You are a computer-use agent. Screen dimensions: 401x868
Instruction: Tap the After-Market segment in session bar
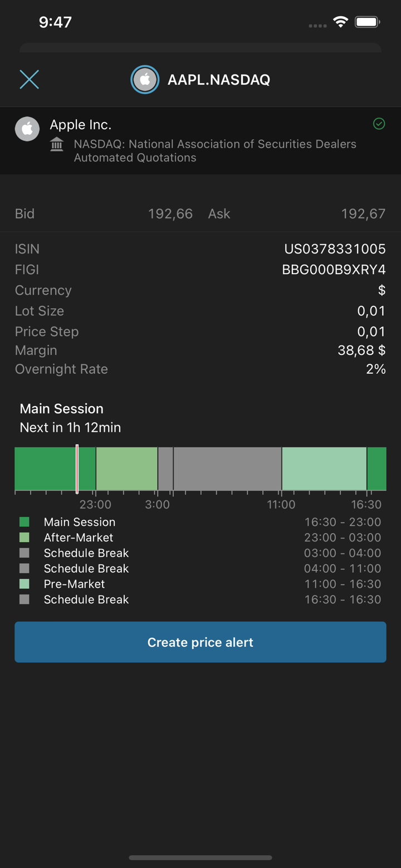127,469
